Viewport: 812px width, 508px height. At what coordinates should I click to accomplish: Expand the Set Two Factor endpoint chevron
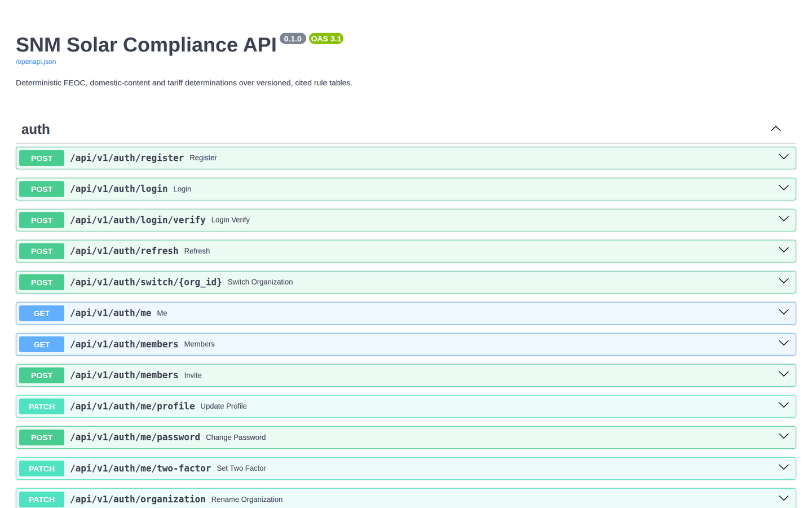tap(784, 467)
